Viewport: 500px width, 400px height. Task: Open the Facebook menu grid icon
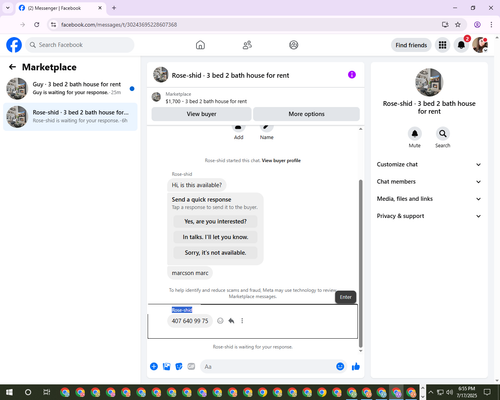(442, 45)
